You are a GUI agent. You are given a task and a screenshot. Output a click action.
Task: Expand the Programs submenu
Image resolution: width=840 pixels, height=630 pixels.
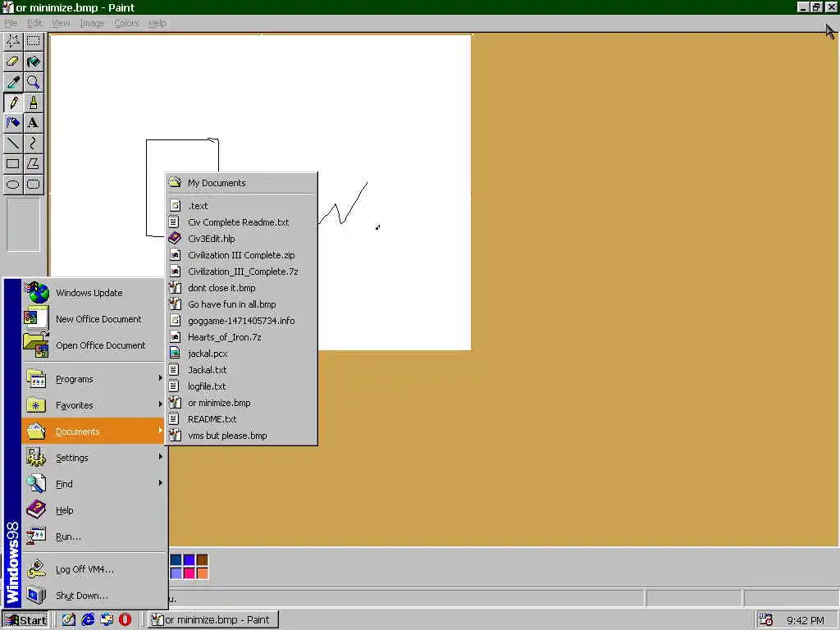[x=94, y=379]
